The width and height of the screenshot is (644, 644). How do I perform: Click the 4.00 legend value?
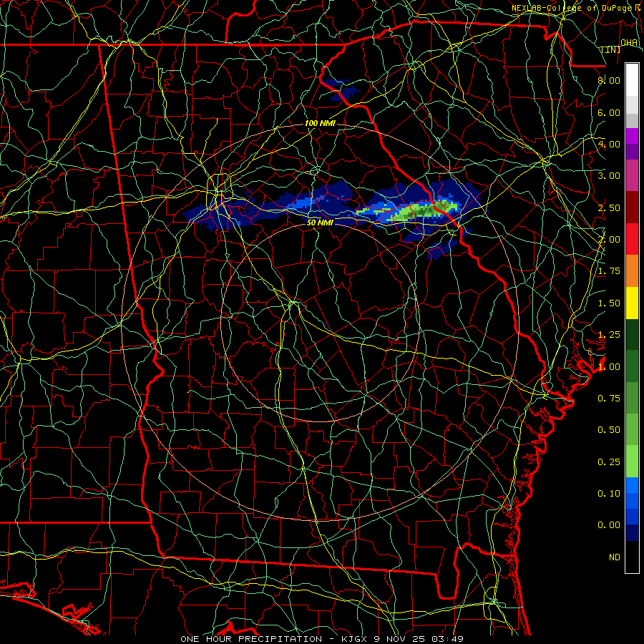(x=608, y=144)
